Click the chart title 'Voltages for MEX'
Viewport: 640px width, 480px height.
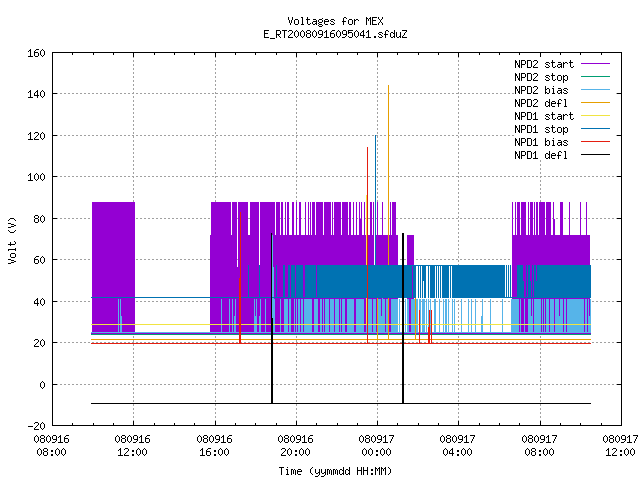[336, 21]
